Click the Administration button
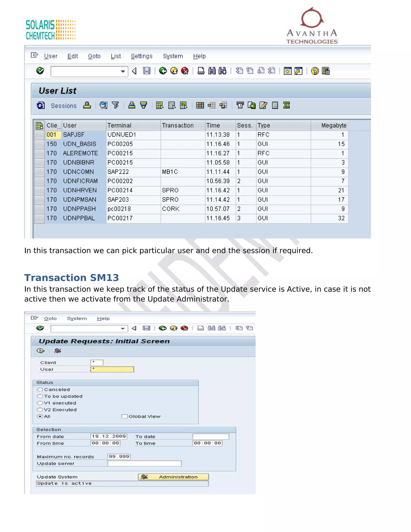The width and height of the screenshot is (411, 532). pos(173,477)
